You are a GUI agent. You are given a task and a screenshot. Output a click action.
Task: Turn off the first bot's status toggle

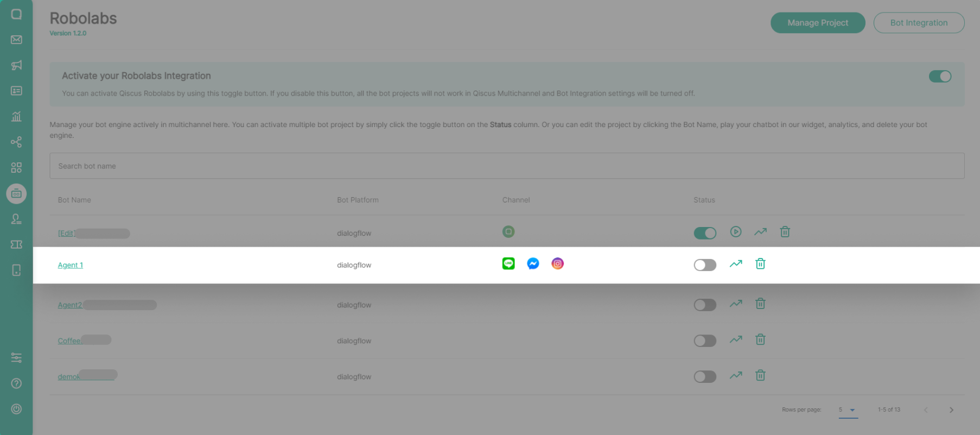pyautogui.click(x=705, y=233)
